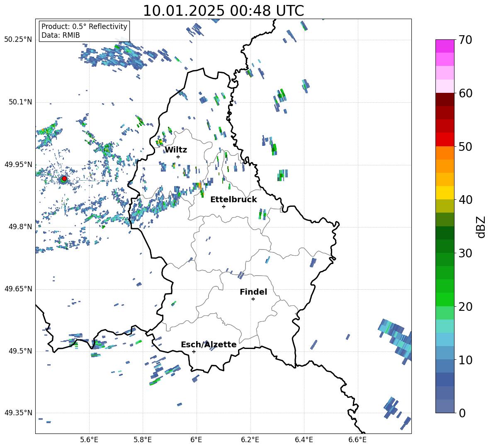Click the 6°E longitude label
The width and height of the screenshot is (491, 448).
pos(196,440)
